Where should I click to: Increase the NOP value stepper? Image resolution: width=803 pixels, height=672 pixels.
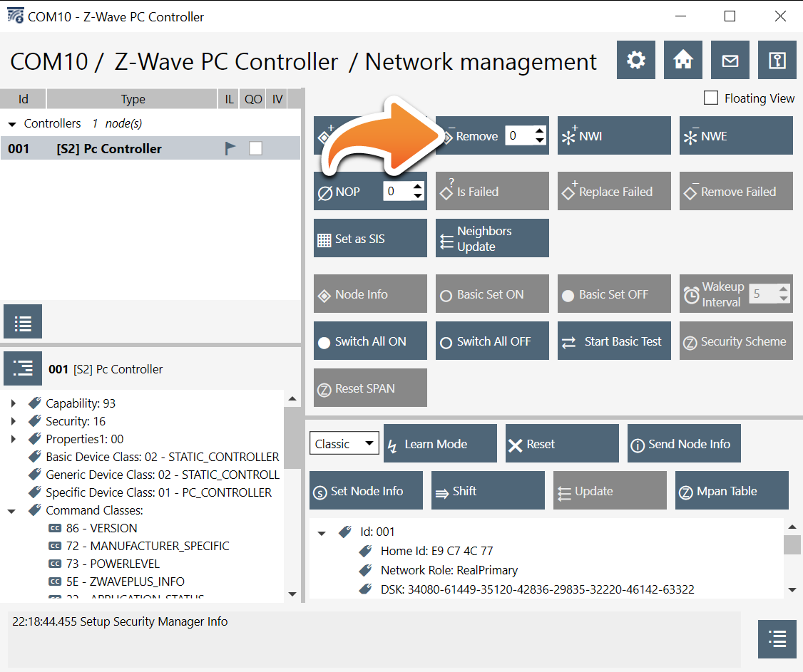[418, 186]
